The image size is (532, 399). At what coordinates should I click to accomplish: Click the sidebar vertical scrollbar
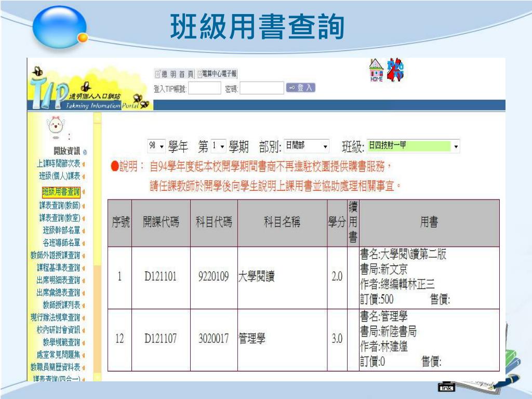[97, 247]
